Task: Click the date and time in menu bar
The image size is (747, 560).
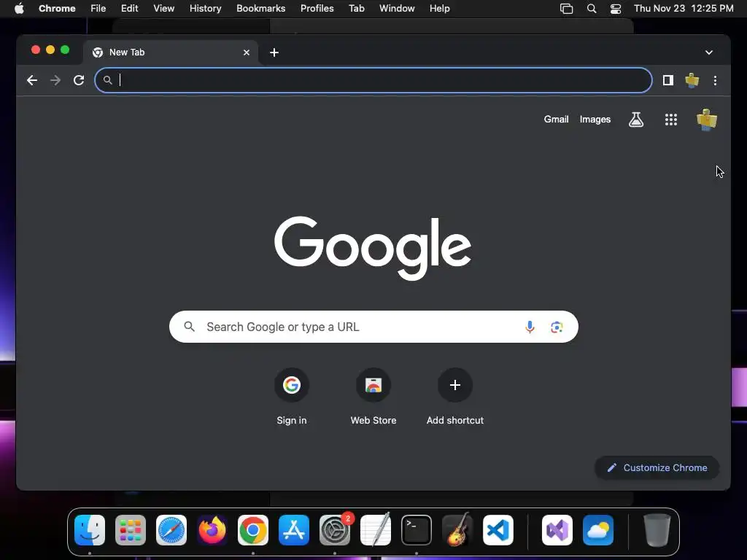Action: point(684,9)
